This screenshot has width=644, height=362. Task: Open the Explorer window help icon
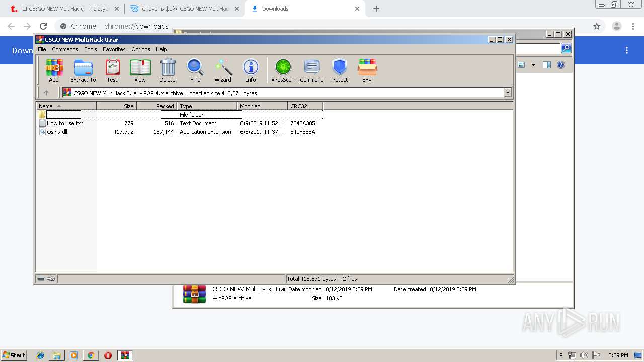[x=561, y=65]
